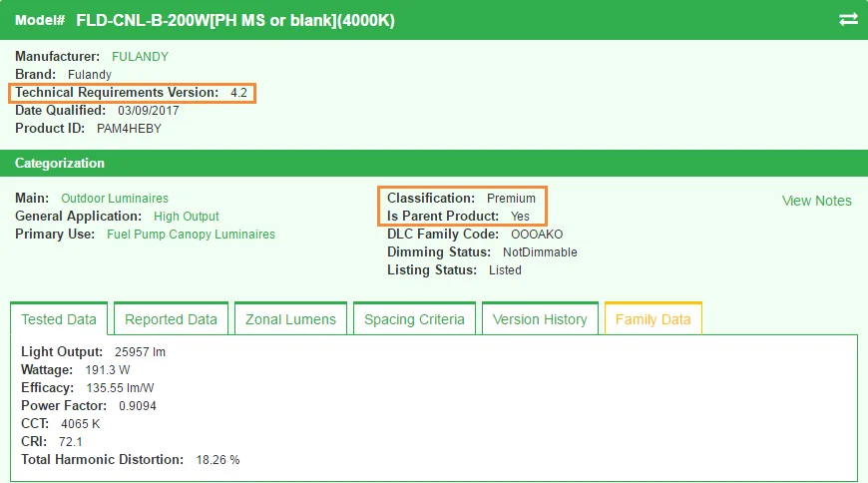Select DLC Family Code value OOOAKO

tap(537, 235)
